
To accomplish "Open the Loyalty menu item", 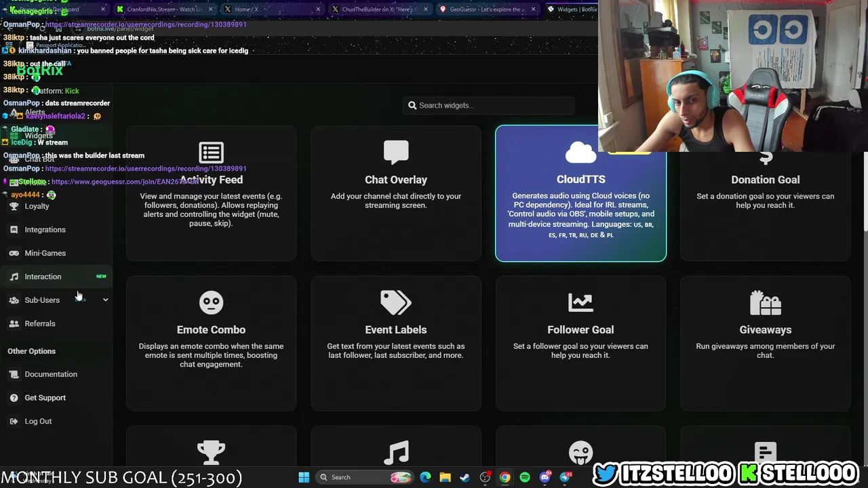I will tap(37, 206).
